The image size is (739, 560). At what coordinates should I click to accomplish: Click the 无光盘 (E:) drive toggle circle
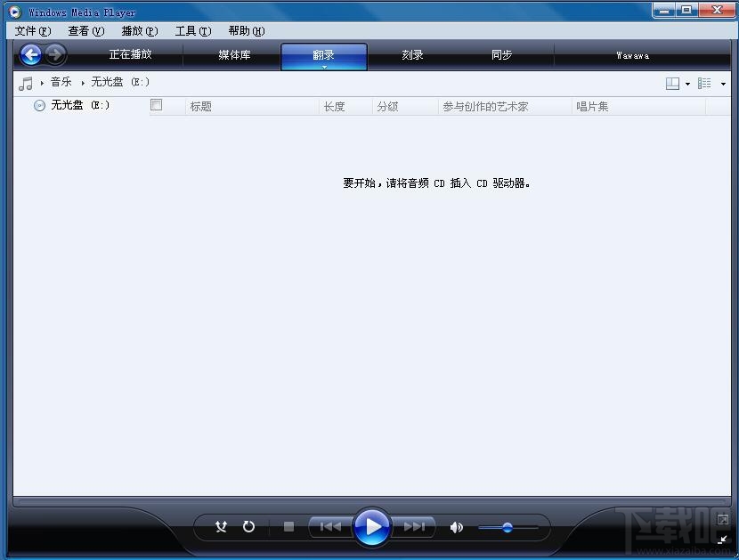pyautogui.click(x=39, y=105)
